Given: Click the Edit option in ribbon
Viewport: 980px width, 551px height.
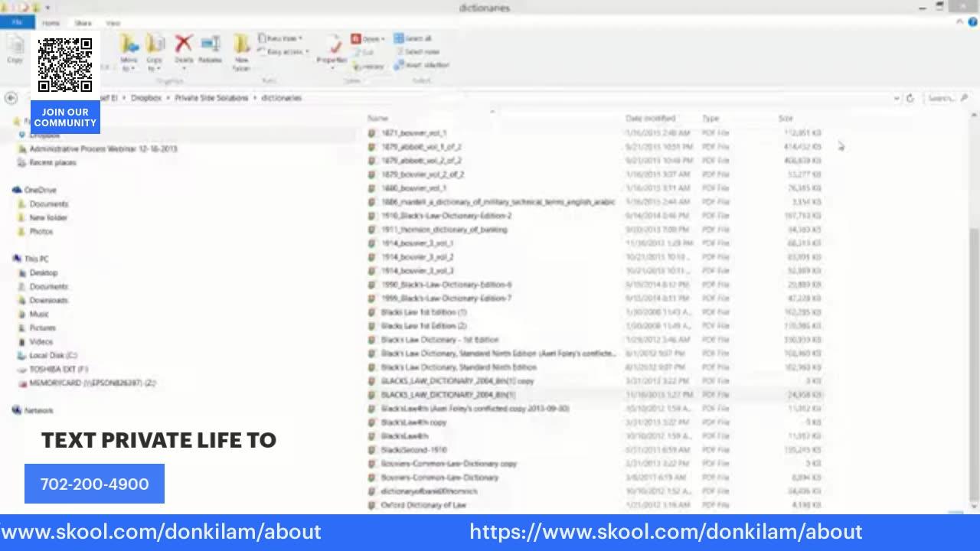Looking at the screenshot, I should 364,52.
